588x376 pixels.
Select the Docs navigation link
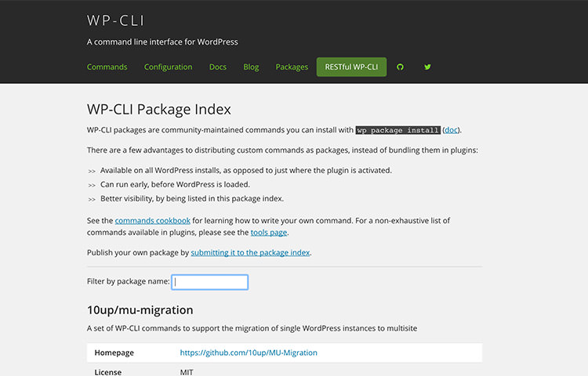(218, 67)
